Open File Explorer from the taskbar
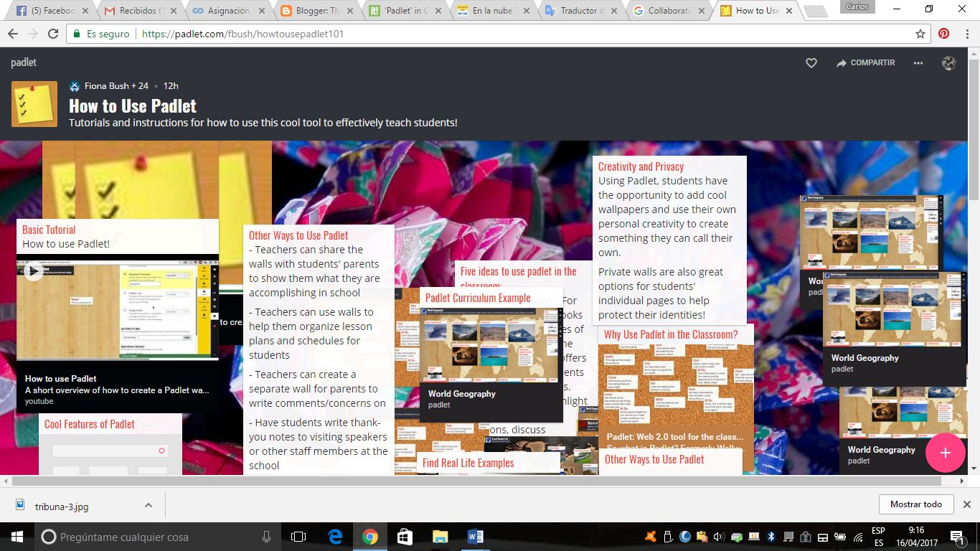The image size is (980, 551). click(x=440, y=537)
